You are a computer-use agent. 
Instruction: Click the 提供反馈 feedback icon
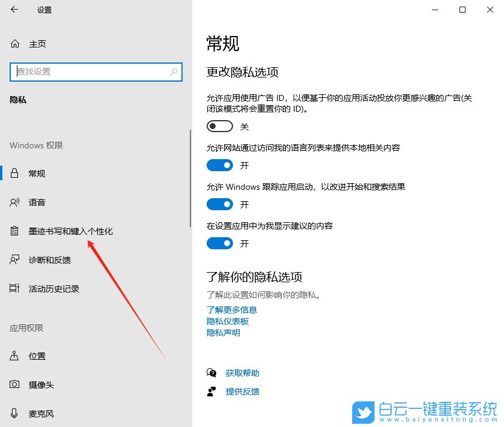211,392
